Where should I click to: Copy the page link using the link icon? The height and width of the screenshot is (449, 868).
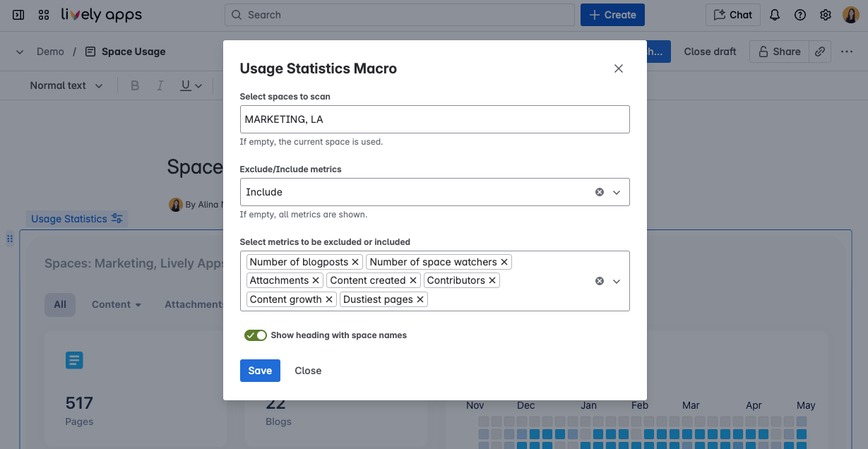819,51
